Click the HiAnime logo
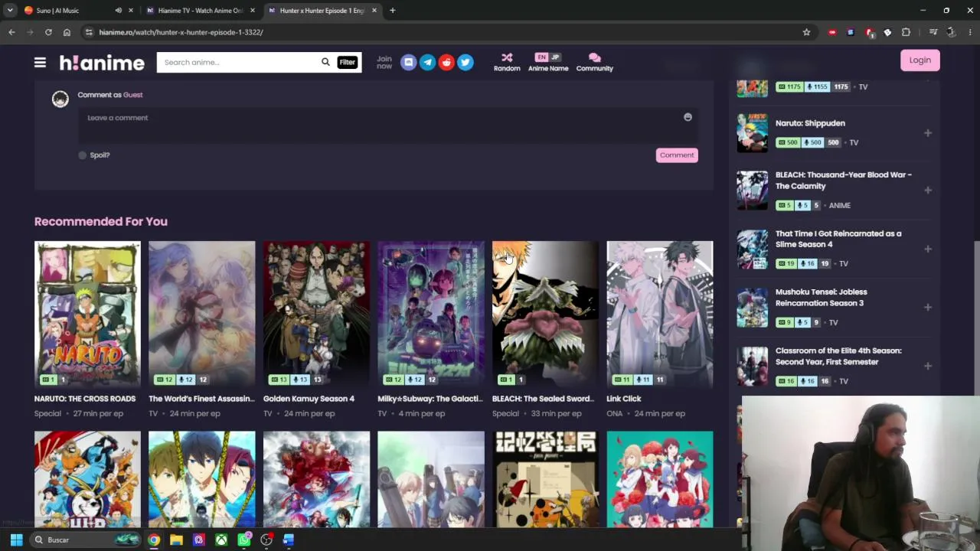This screenshot has height=551, width=980. (102, 63)
